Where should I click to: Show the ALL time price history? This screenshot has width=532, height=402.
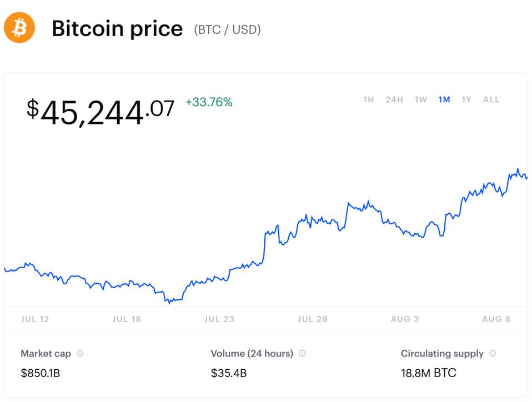pyautogui.click(x=491, y=100)
